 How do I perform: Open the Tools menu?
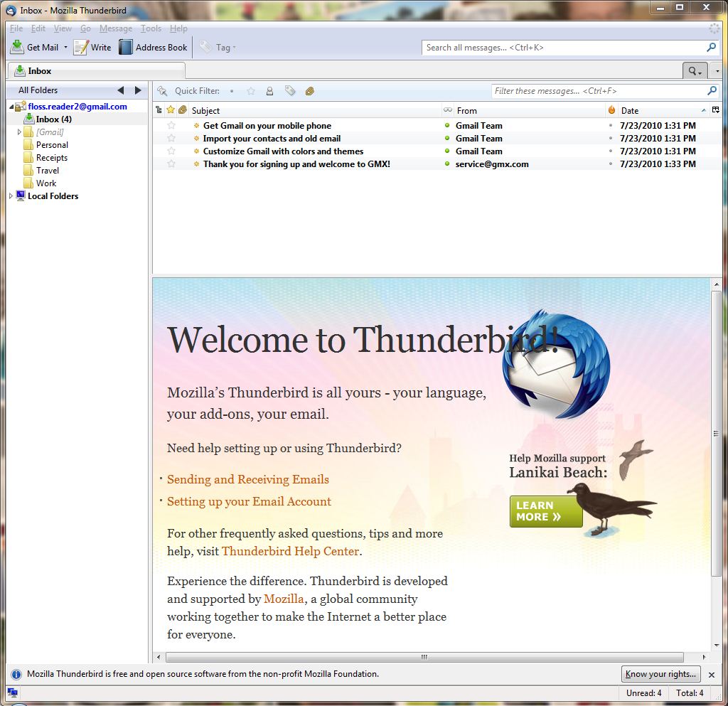[150, 28]
